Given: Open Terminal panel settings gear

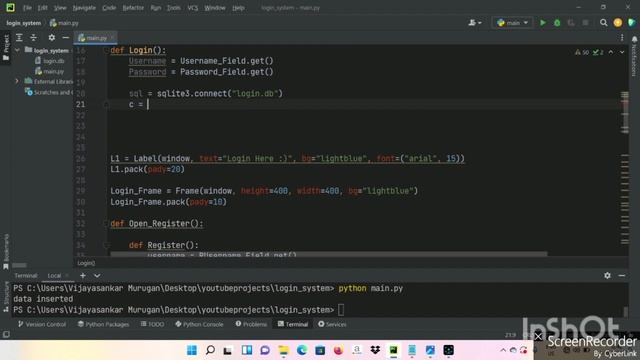Looking at the screenshot, I should point(607,276).
